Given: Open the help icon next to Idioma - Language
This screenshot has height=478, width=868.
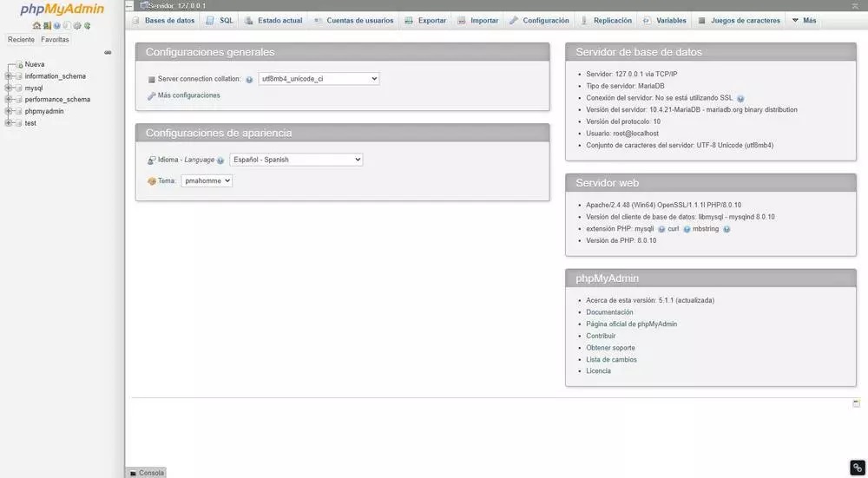Looking at the screenshot, I should [x=220, y=160].
